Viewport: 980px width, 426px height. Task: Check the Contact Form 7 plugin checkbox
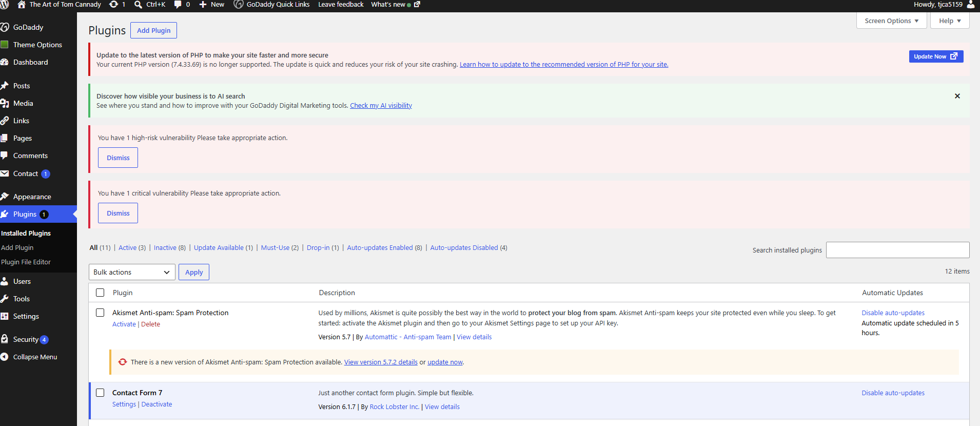100,393
